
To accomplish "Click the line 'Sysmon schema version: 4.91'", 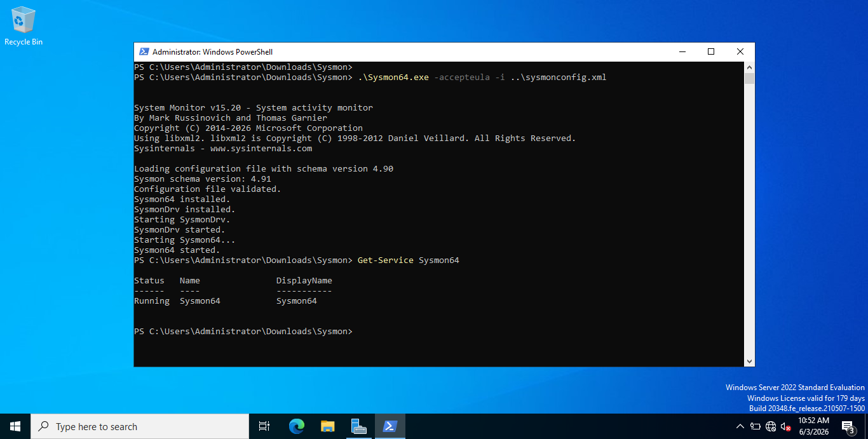I will click(203, 179).
